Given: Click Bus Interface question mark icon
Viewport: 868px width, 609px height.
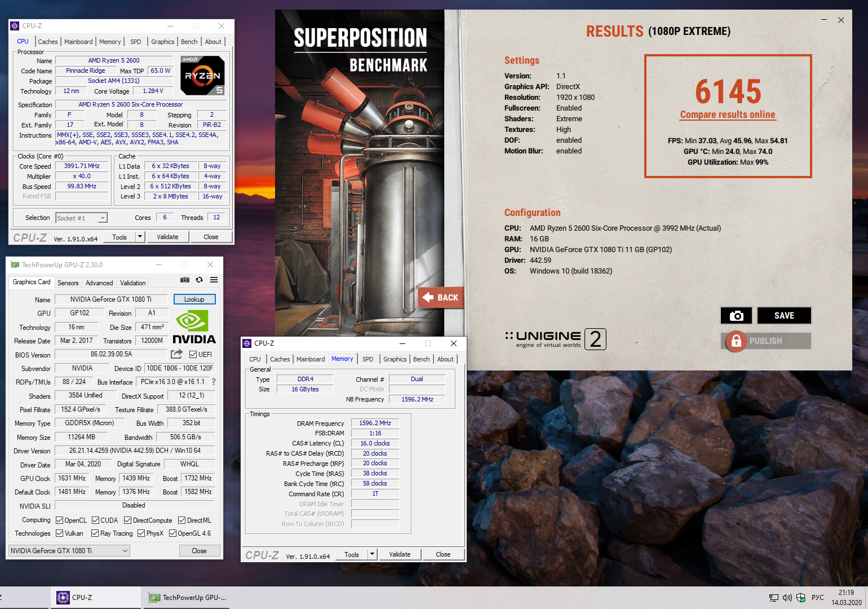Looking at the screenshot, I should [214, 382].
